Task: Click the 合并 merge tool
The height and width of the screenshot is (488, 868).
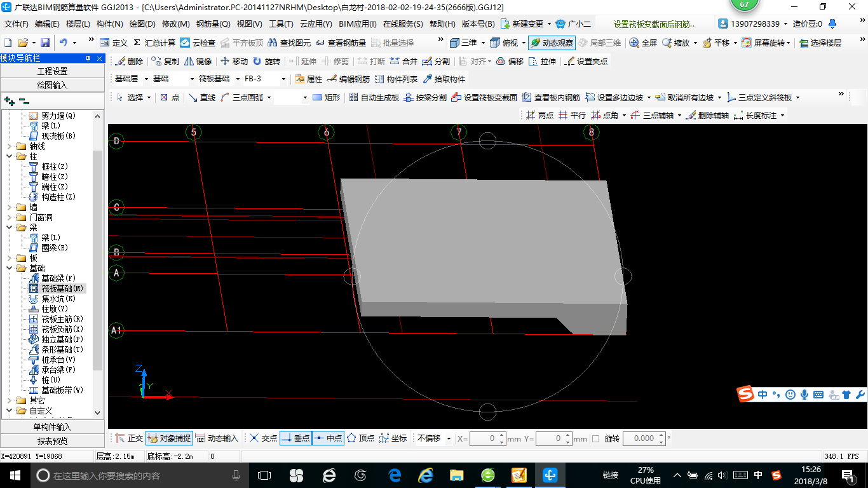Action: click(x=404, y=62)
